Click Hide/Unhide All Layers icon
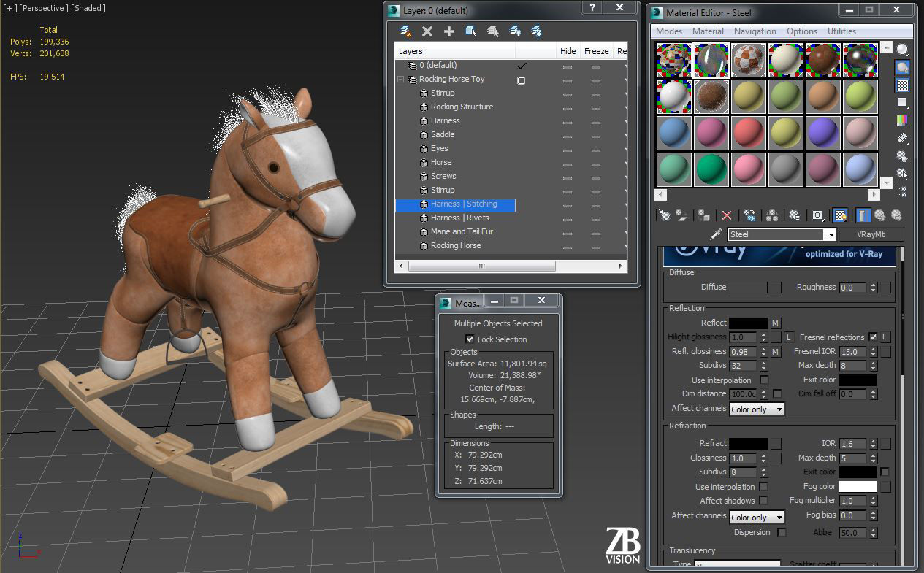 point(515,31)
